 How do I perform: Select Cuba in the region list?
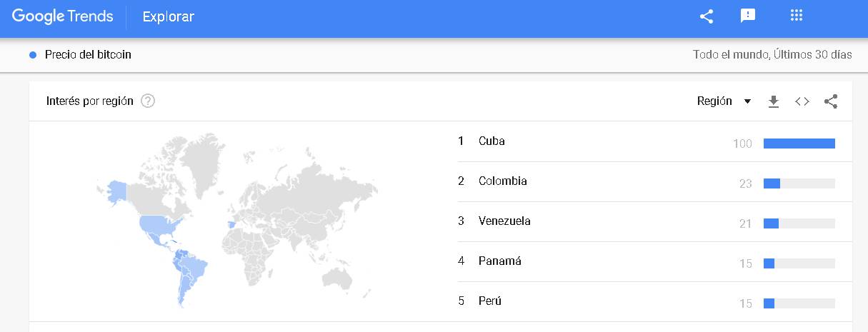492,141
